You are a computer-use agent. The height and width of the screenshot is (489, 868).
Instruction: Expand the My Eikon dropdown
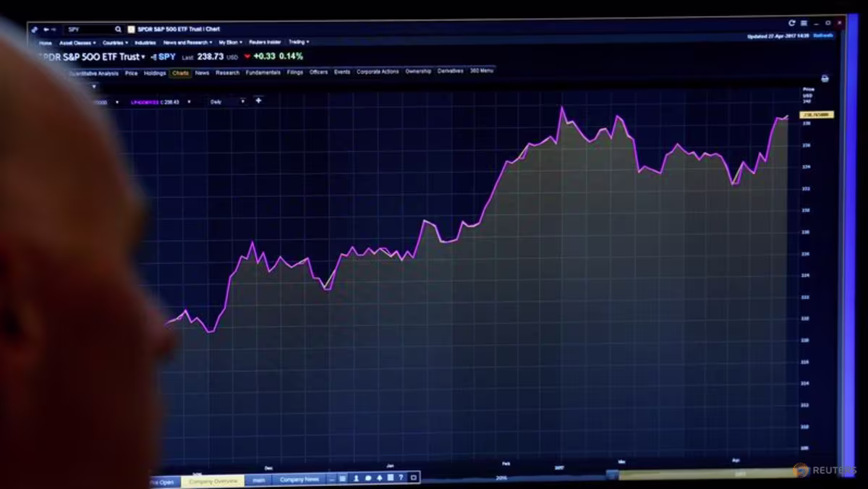click(x=231, y=43)
